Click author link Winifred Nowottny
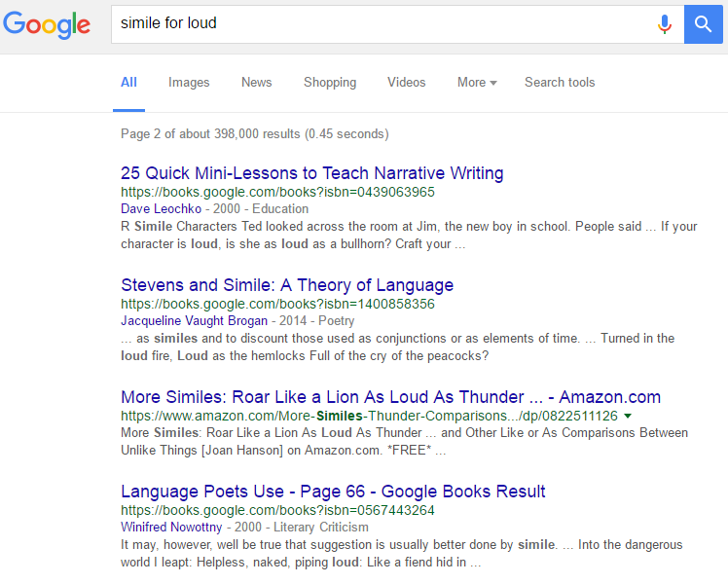 (x=170, y=527)
